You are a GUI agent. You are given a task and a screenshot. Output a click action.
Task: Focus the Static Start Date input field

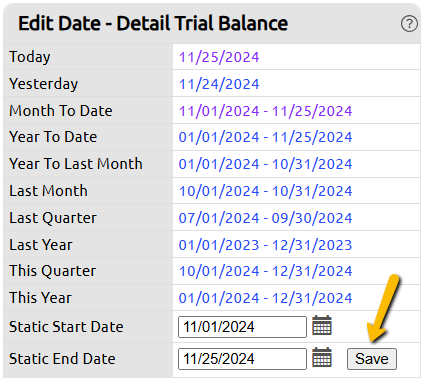tap(242, 327)
